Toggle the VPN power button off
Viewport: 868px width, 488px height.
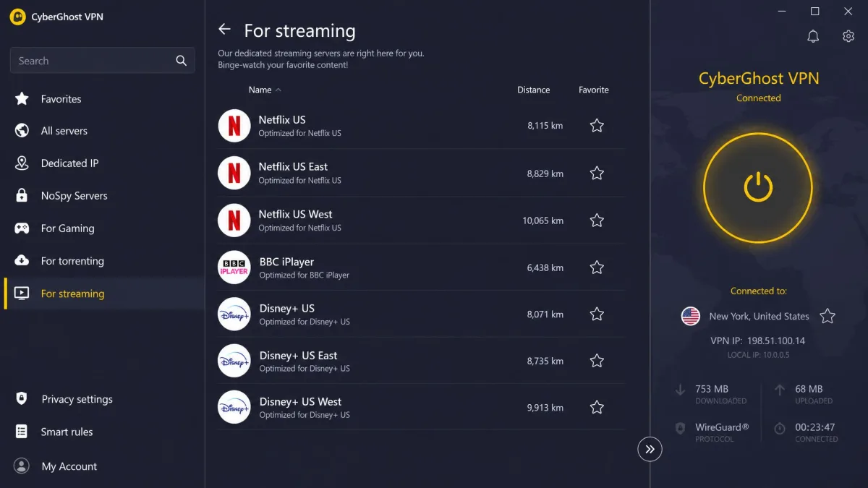758,188
